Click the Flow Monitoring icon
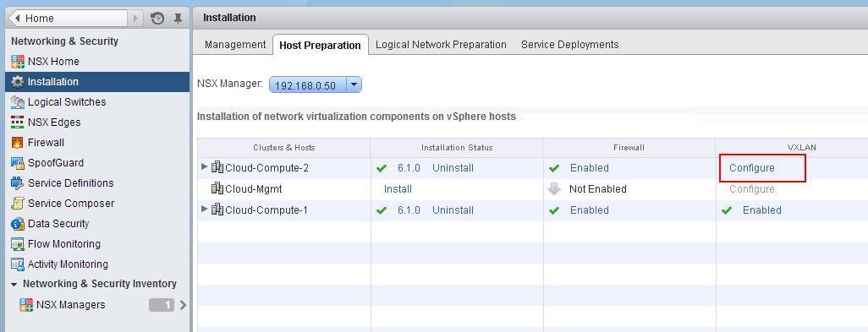 coord(18,243)
